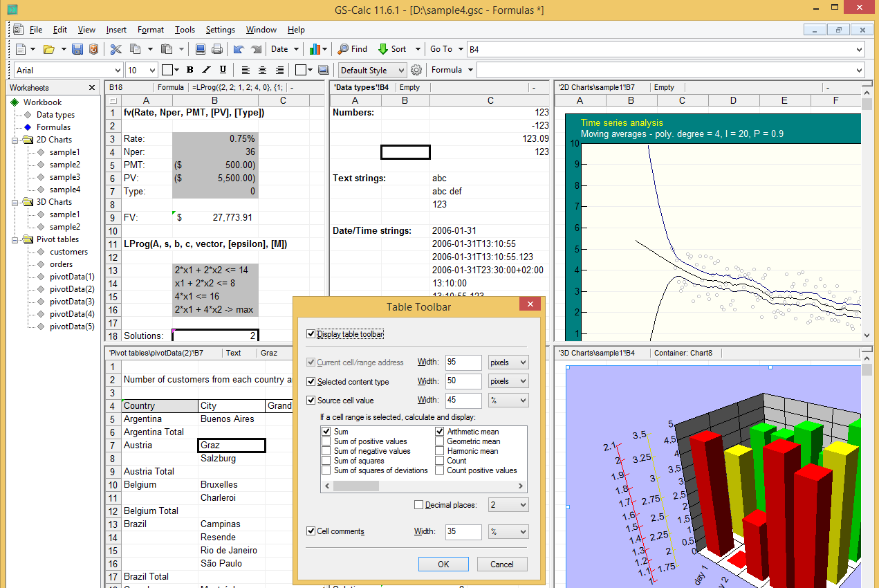Image resolution: width=879 pixels, height=588 pixels.
Task: Collapse the 2D Charts tree node
Action: click(15, 140)
